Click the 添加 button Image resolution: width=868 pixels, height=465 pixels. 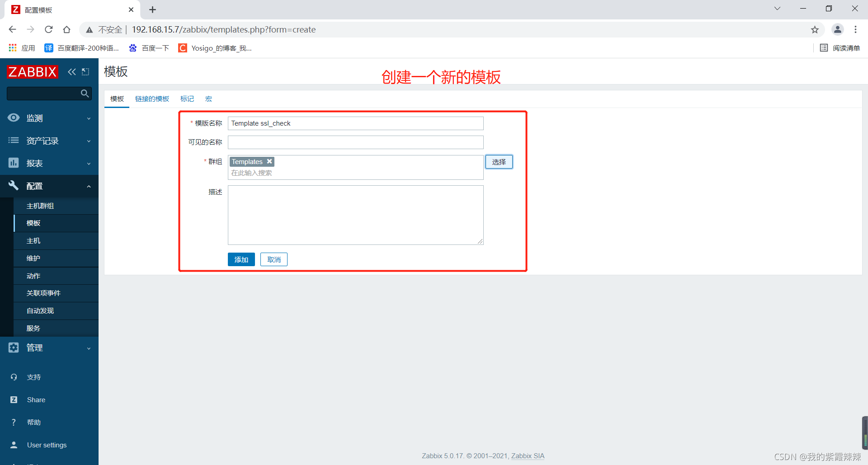241,259
